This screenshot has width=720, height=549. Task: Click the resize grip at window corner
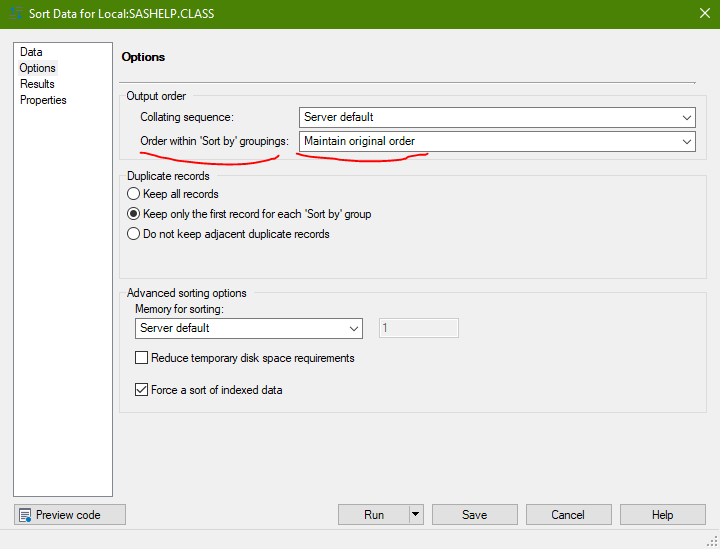click(x=712, y=541)
